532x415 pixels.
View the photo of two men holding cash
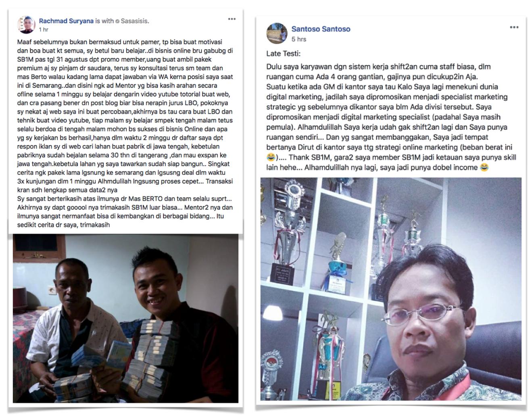click(125, 318)
